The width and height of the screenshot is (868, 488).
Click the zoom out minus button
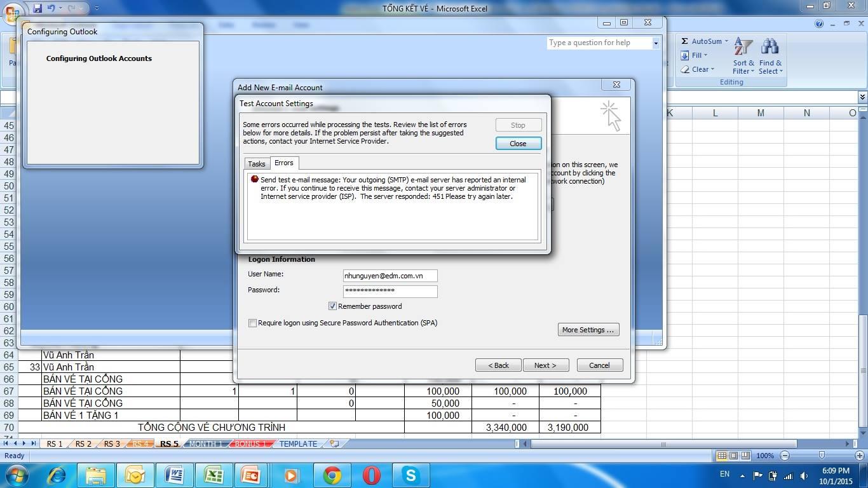785,456
